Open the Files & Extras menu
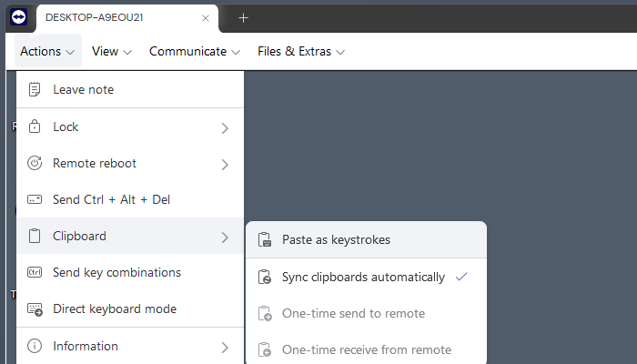This screenshot has height=364, width=637. coord(300,52)
